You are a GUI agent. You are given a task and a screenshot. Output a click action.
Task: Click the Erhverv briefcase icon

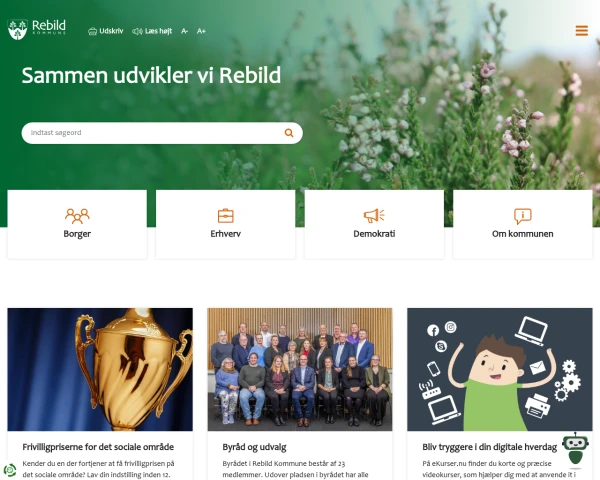(x=226, y=216)
